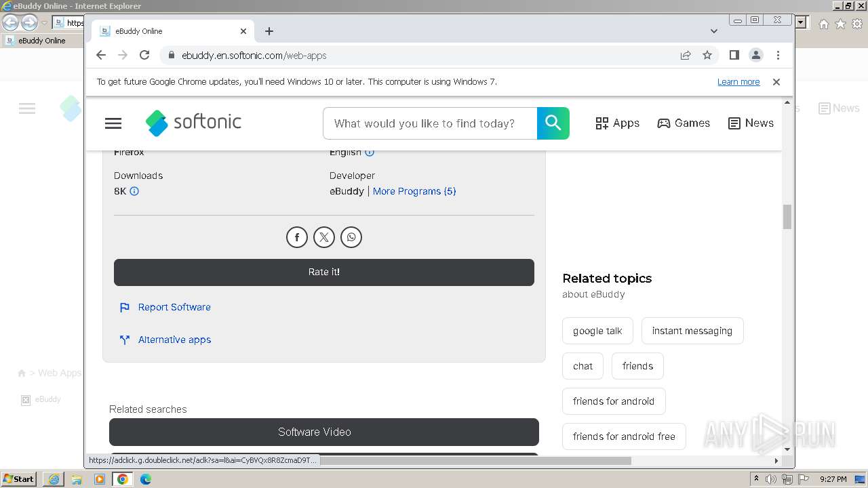Click News link in Internet Explorer page

click(x=839, y=108)
